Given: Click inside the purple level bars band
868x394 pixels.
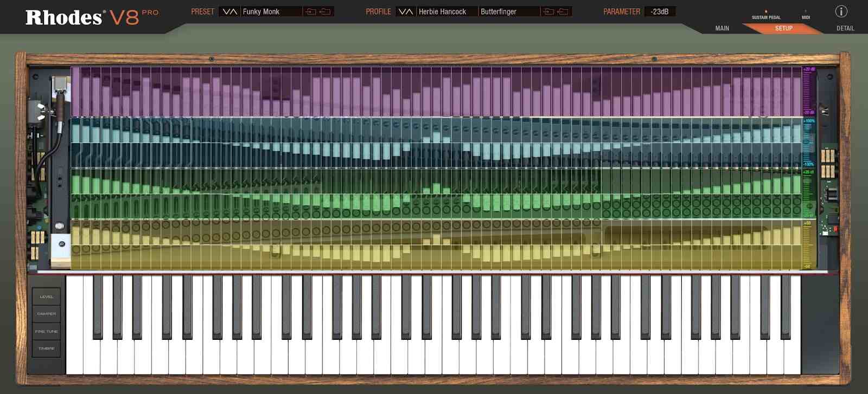Looking at the screenshot, I should point(436,92).
